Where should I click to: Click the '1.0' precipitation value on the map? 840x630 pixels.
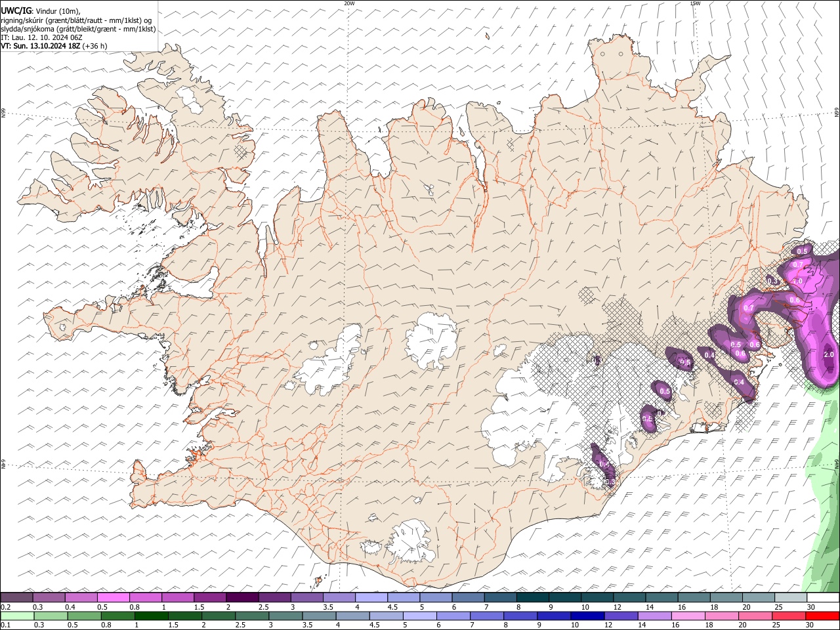point(798,281)
